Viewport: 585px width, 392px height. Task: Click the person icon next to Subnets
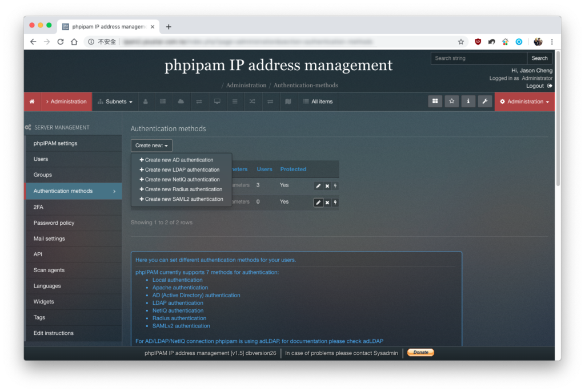click(146, 102)
